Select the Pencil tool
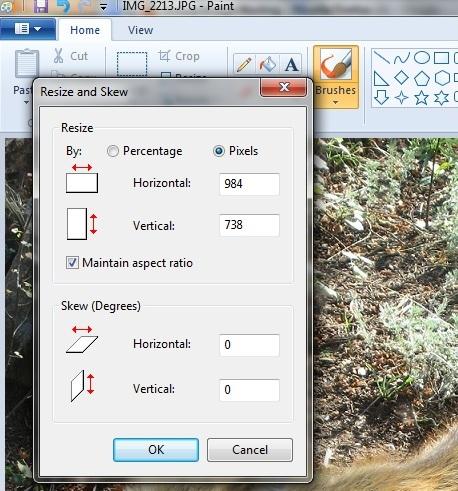The height and width of the screenshot is (491, 458). 244,64
